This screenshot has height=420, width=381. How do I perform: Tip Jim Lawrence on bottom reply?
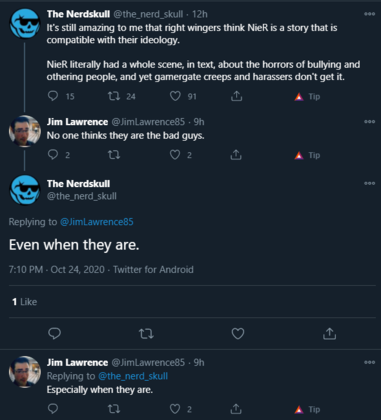coord(307,409)
